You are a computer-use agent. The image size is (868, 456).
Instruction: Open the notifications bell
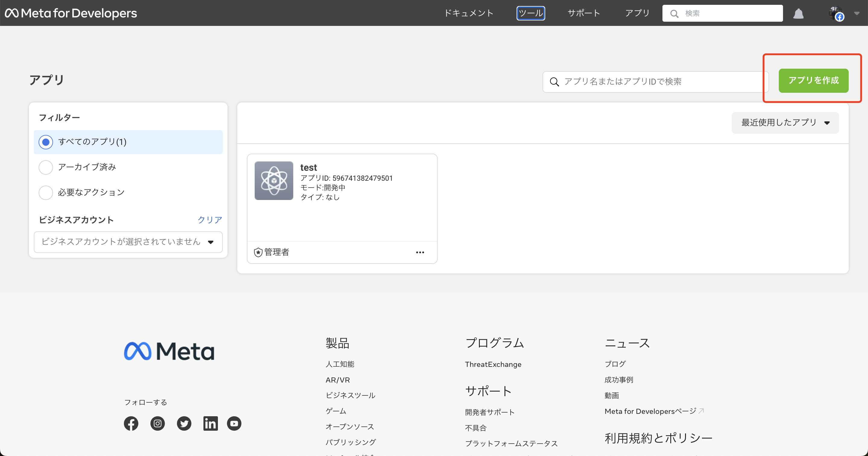pyautogui.click(x=798, y=14)
